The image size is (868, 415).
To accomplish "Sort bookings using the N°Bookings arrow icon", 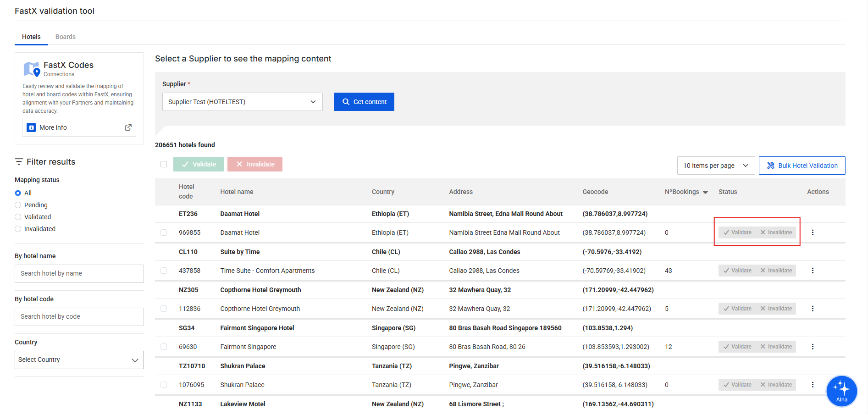I will click(705, 192).
